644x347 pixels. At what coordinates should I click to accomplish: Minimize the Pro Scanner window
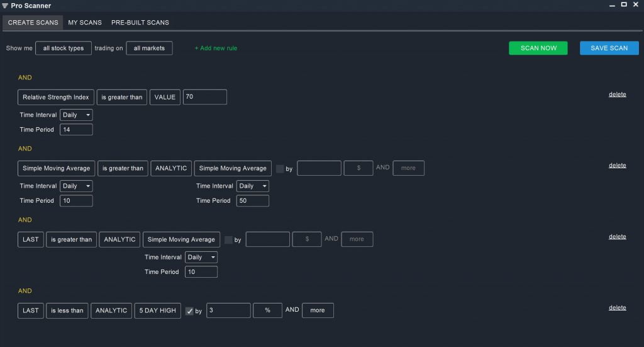(611, 5)
